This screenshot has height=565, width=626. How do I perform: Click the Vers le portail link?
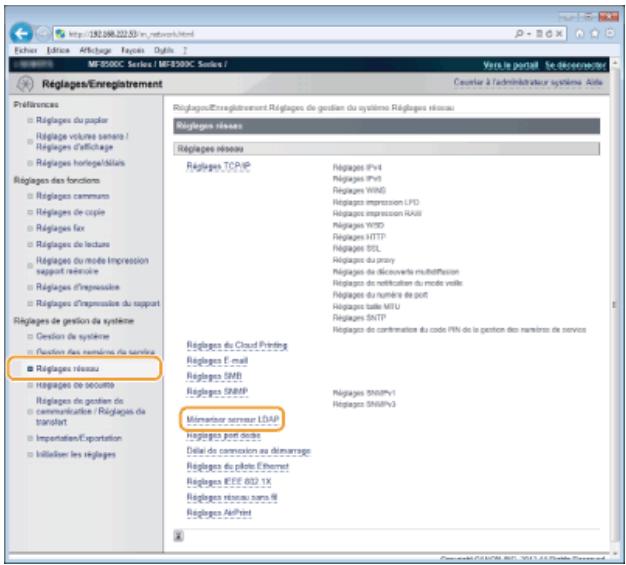pyautogui.click(x=511, y=65)
